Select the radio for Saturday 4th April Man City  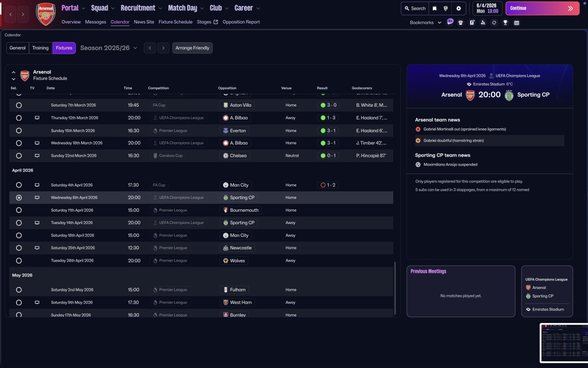point(19,185)
